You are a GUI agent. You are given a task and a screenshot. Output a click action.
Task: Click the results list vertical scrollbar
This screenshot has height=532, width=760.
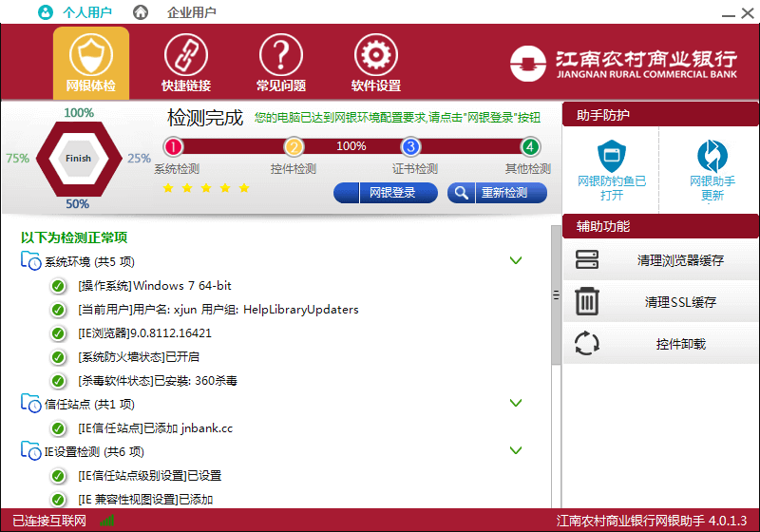click(556, 295)
